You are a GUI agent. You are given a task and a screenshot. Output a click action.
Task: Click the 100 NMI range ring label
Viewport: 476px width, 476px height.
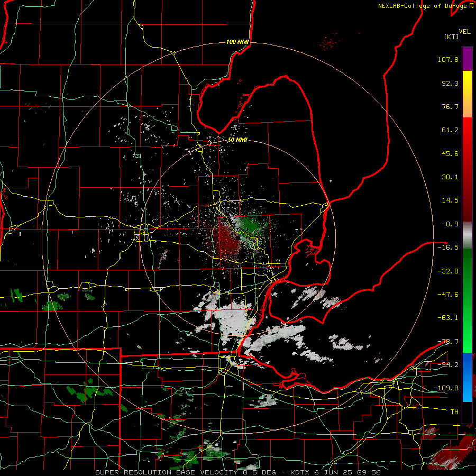[x=237, y=42]
